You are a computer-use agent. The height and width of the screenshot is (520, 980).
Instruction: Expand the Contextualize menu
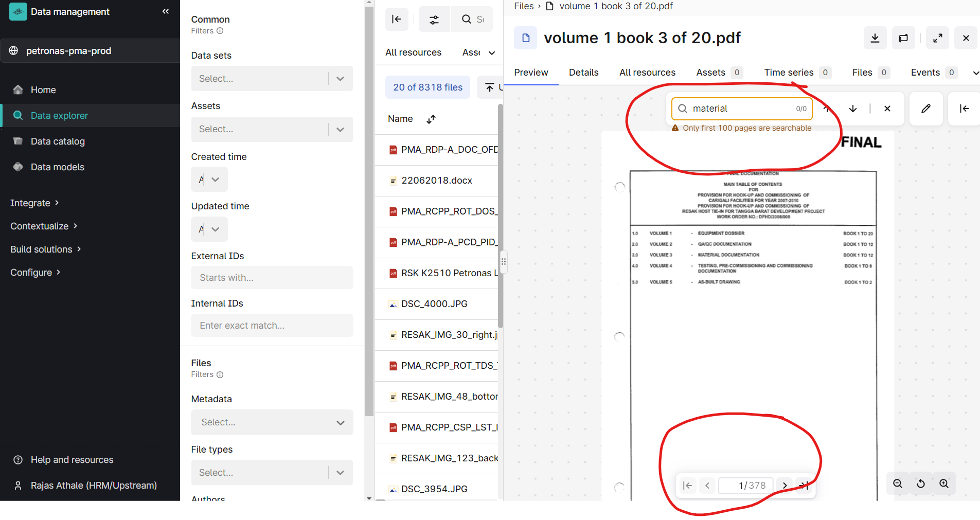pos(44,226)
